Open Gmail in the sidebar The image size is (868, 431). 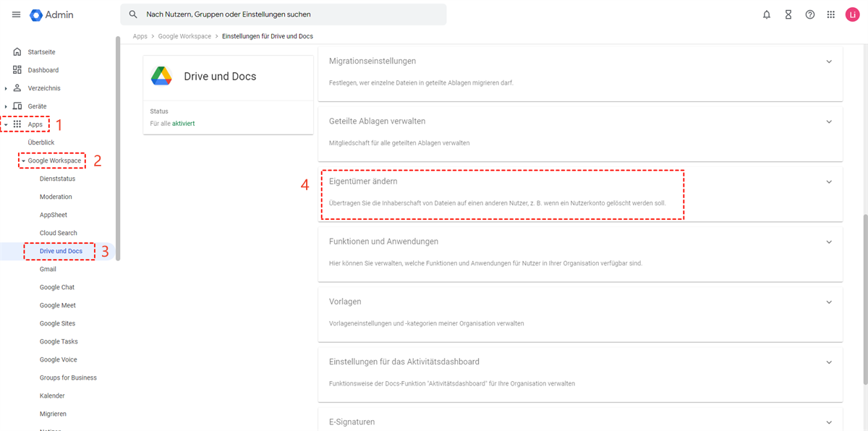click(48, 269)
